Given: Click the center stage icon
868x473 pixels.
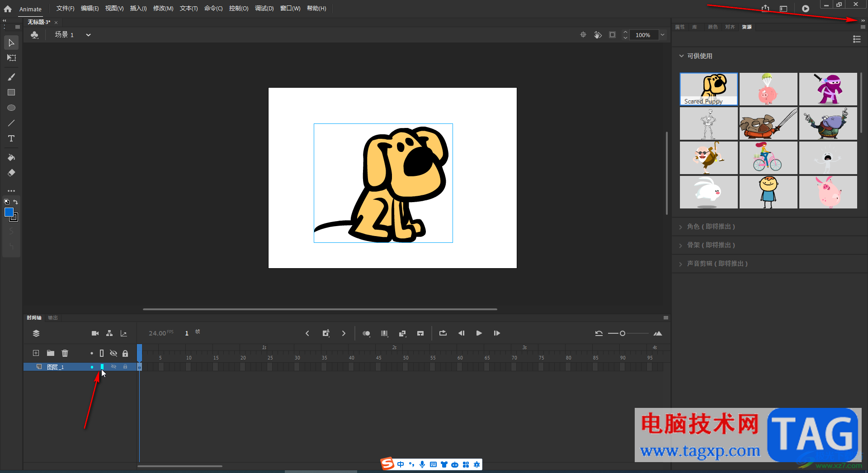Looking at the screenshot, I should pyautogui.click(x=583, y=35).
